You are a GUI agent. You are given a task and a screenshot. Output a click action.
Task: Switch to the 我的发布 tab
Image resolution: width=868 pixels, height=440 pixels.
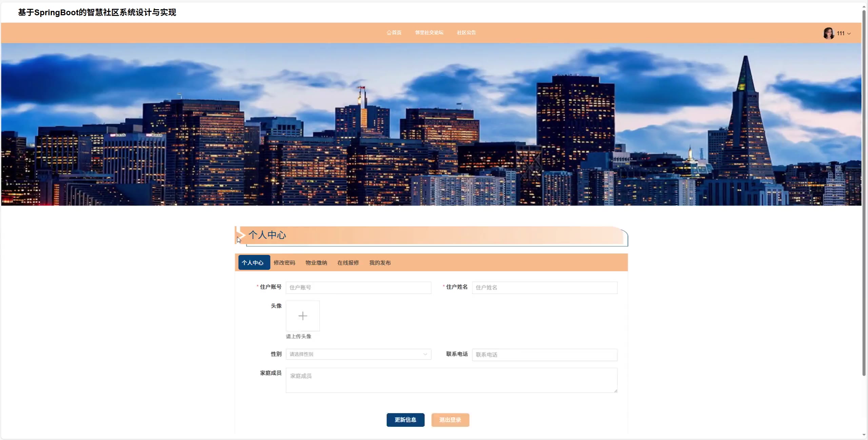pyautogui.click(x=380, y=263)
